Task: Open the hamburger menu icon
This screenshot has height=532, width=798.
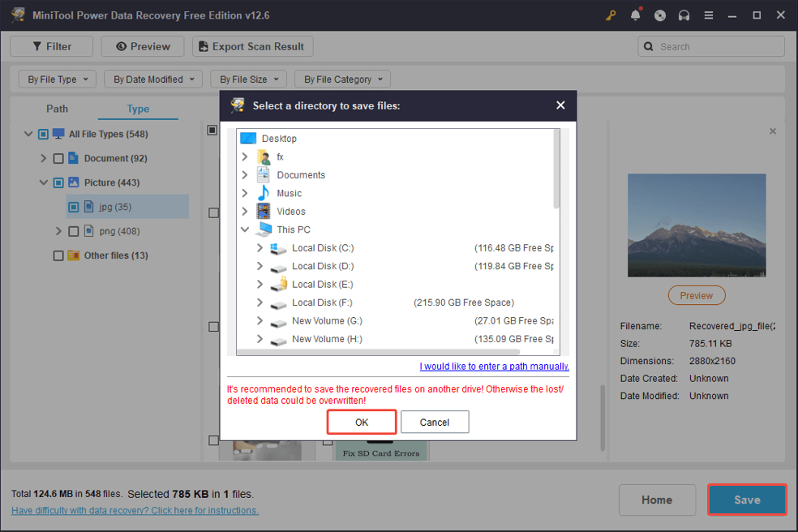Action: click(x=709, y=15)
